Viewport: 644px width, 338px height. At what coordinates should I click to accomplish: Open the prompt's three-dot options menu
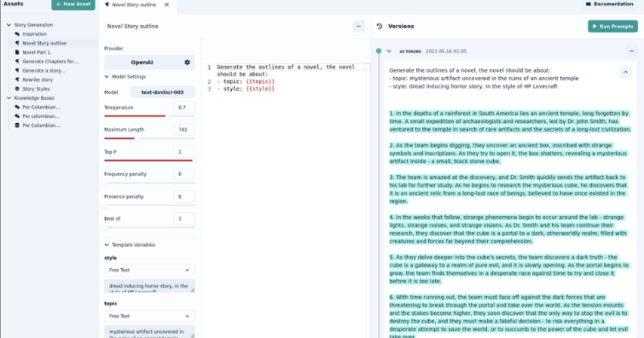[358, 26]
